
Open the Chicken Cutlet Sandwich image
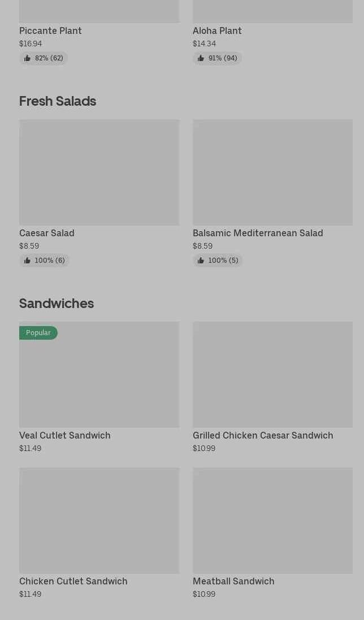[x=99, y=521]
